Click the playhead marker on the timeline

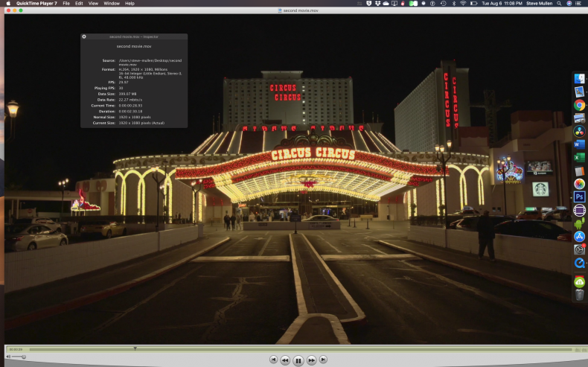[x=135, y=348]
